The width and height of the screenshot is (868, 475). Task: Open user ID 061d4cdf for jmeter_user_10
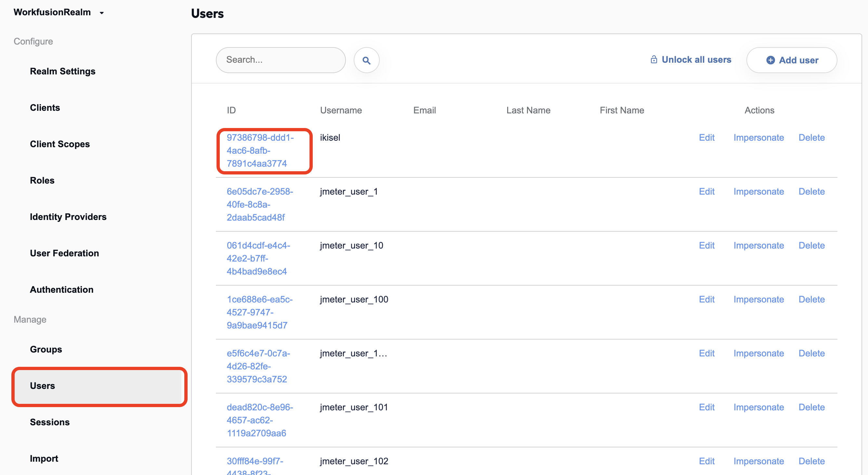(x=258, y=258)
